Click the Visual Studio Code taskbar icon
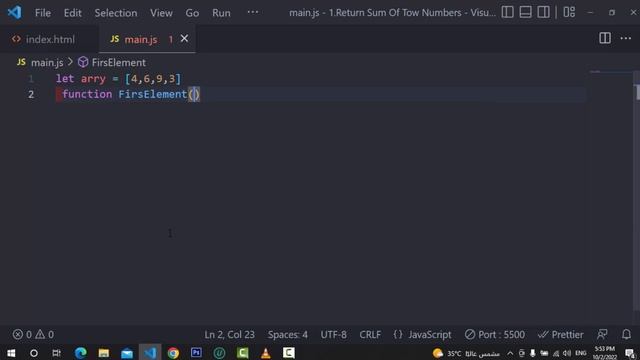The height and width of the screenshot is (360, 640). [150, 353]
